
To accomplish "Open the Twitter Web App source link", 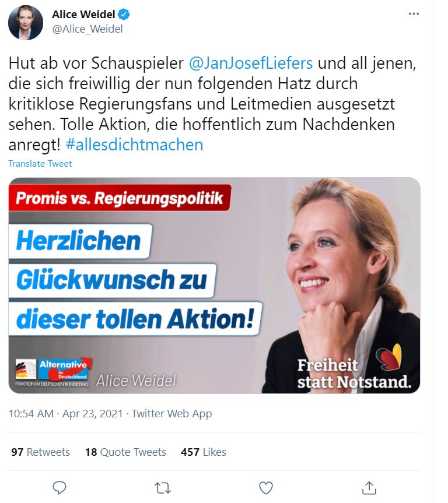I will tap(172, 413).
